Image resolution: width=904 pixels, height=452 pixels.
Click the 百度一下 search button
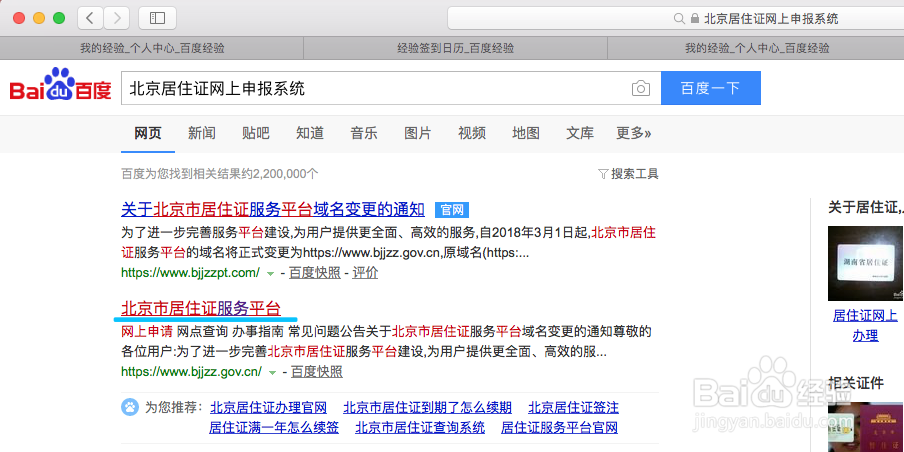(710, 88)
